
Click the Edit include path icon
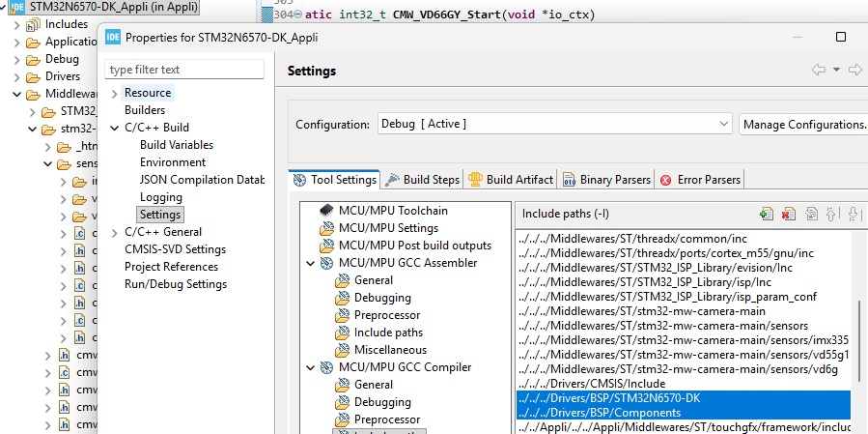coord(810,214)
